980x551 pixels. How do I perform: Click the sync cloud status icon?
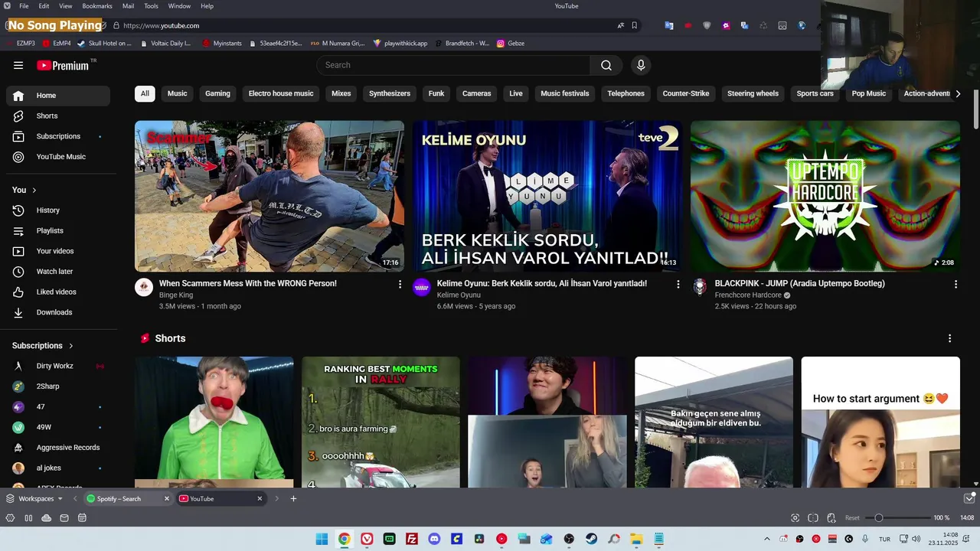coord(46,518)
